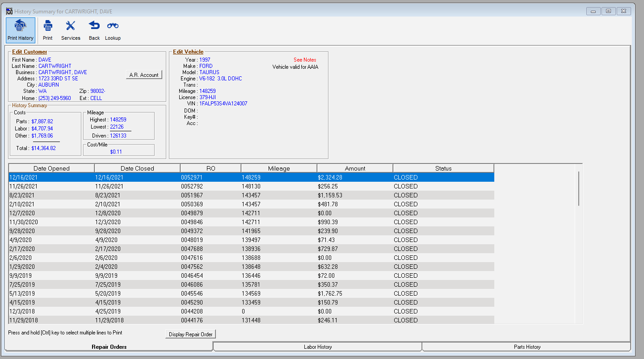Click the license value 379-HJI
The image size is (644, 359).
208,97
